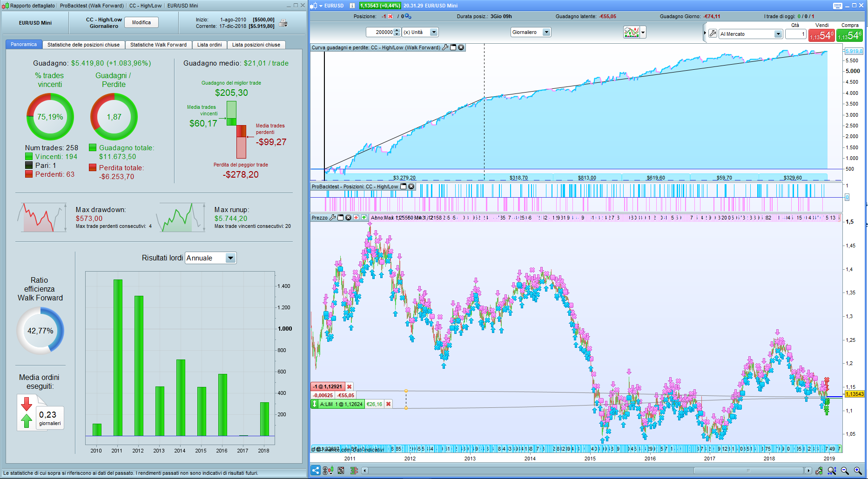The width and height of the screenshot is (868, 479).
Task: Click the zoom fit magnifier icon
Action: point(832,471)
